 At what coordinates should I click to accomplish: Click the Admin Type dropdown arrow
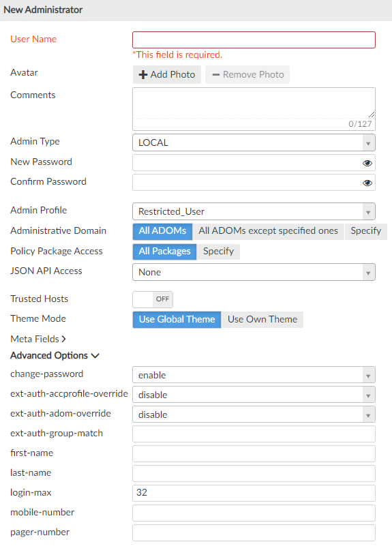[x=368, y=143]
